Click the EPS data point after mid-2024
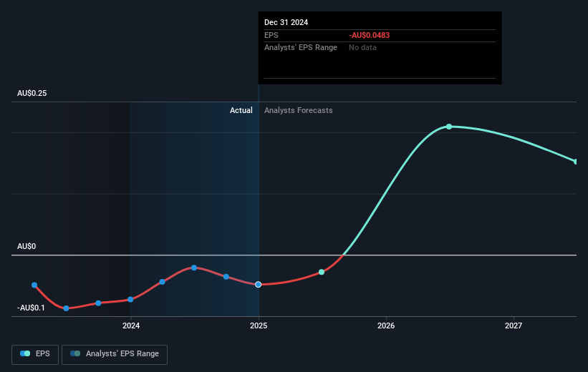The width and height of the screenshot is (588, 372). (226, 277)
